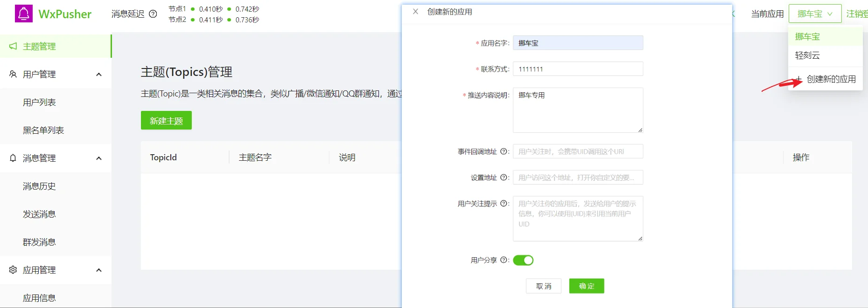The image size is (868, 308).
Task: Click the green 确定 button
Action: click(587, 286)
